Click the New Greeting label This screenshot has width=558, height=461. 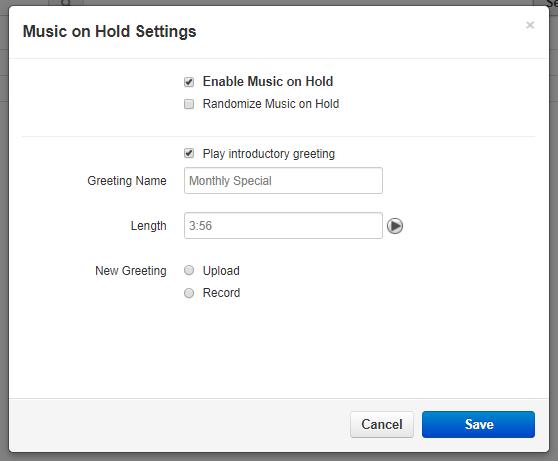point(131,271)
